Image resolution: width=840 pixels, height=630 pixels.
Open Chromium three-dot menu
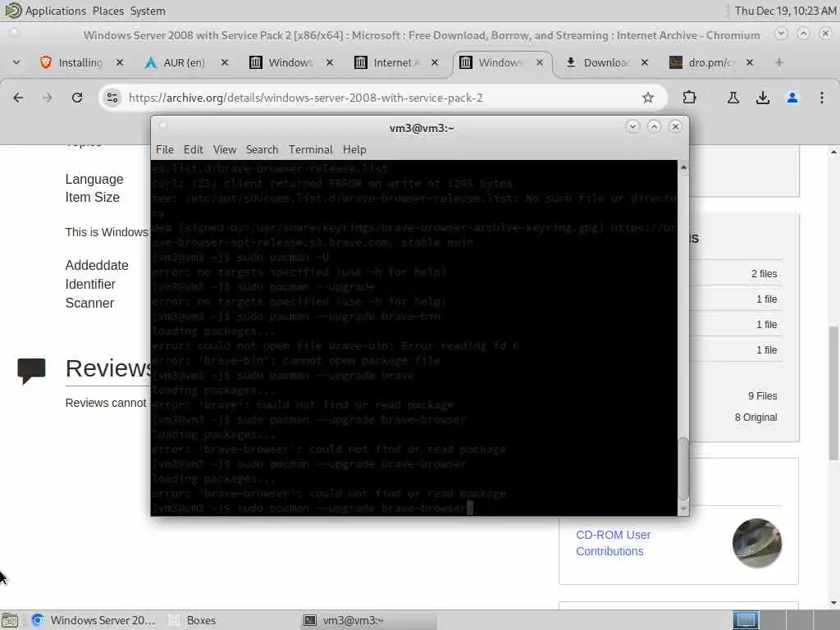point(822,98)
